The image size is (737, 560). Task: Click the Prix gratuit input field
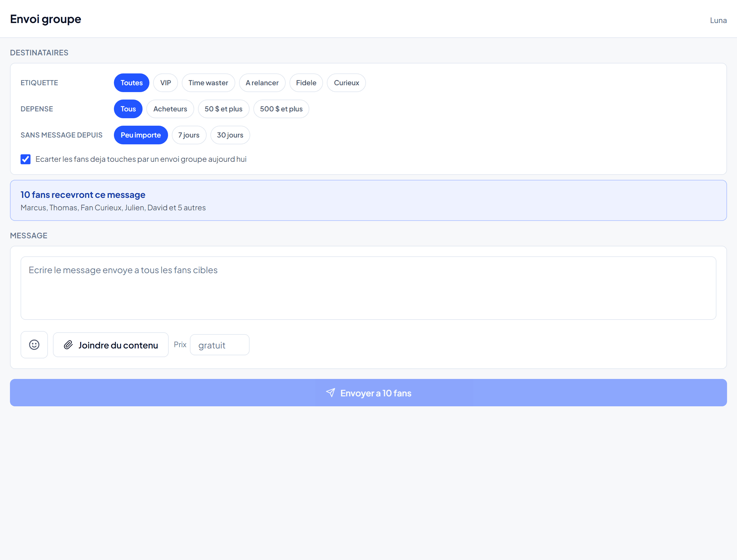219,345
